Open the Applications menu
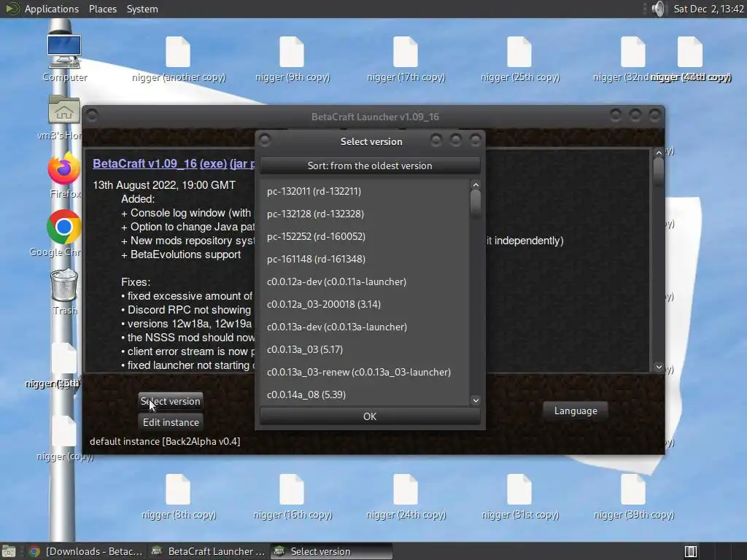 (52, 9)
